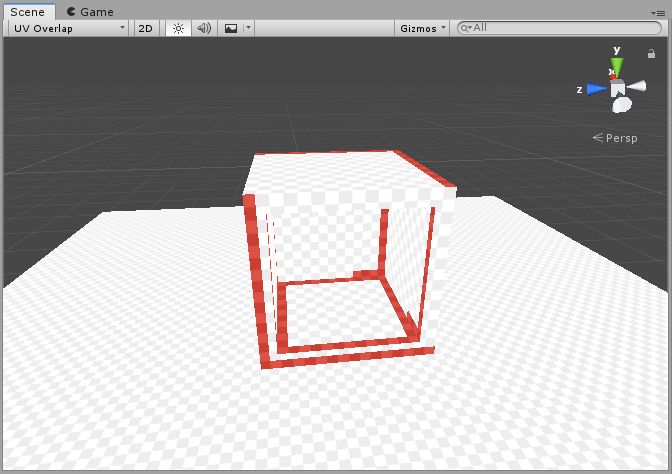Open the image effects dropdown arrow
The width and height of the screenshot is (672, 474).
[x=248, y=28]
